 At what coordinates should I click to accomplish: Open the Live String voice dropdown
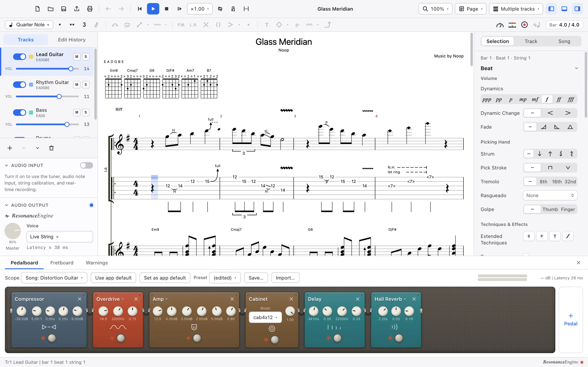(60, 237)
